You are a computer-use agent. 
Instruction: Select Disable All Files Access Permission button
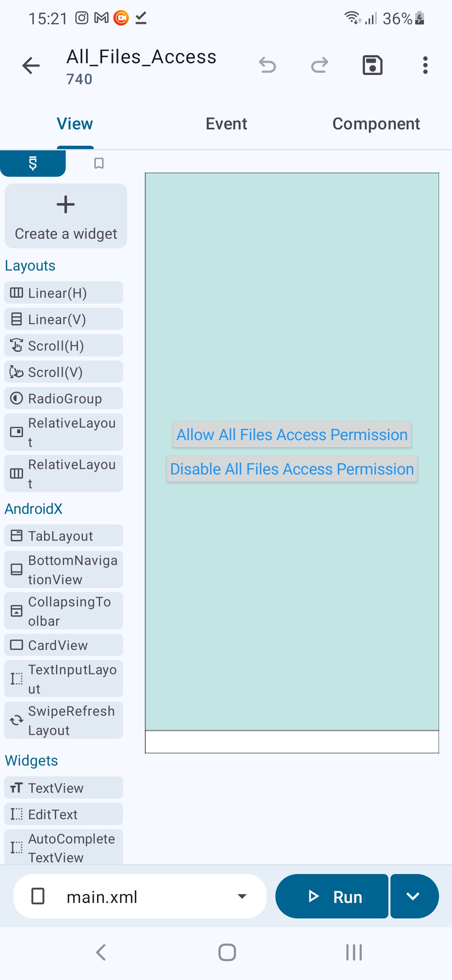tap(292, 469)
